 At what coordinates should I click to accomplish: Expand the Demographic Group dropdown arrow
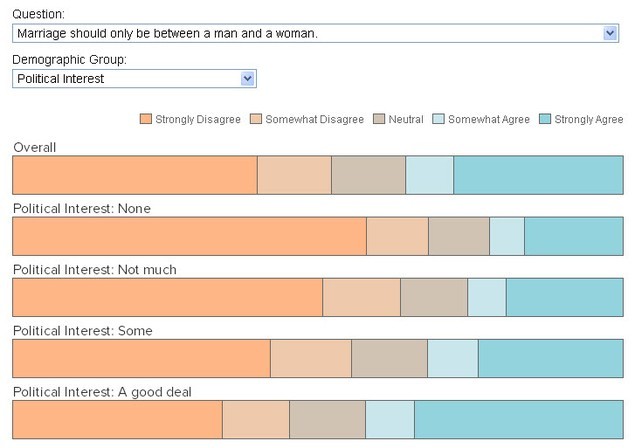tap(247, 79)
